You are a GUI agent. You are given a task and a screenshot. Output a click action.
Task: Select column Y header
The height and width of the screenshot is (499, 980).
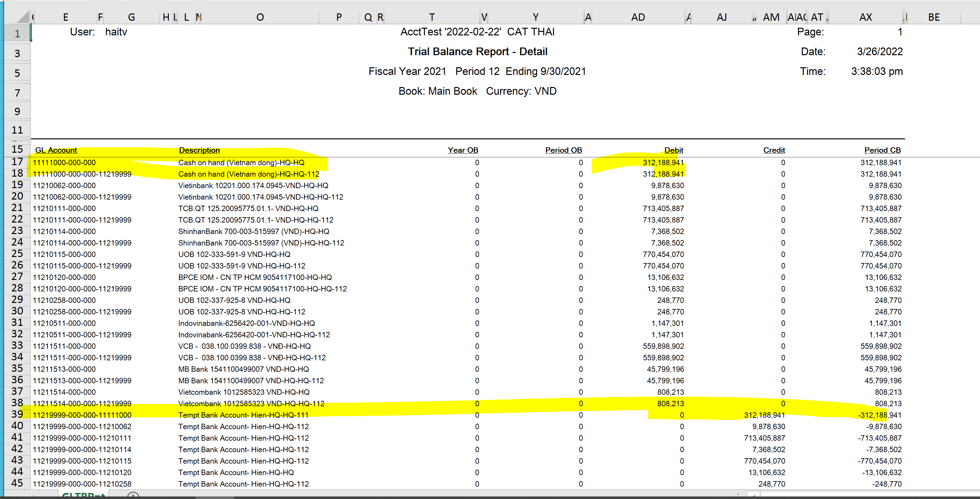(535, 17)
